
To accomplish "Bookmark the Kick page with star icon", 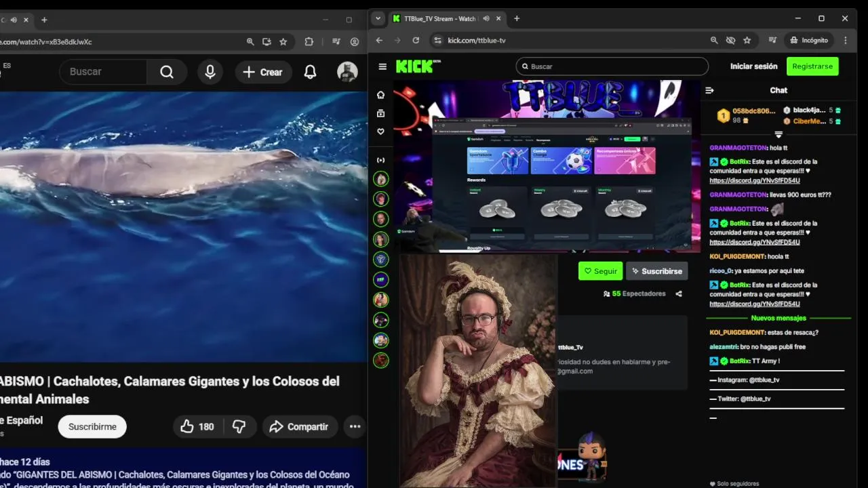I will 747,40.
